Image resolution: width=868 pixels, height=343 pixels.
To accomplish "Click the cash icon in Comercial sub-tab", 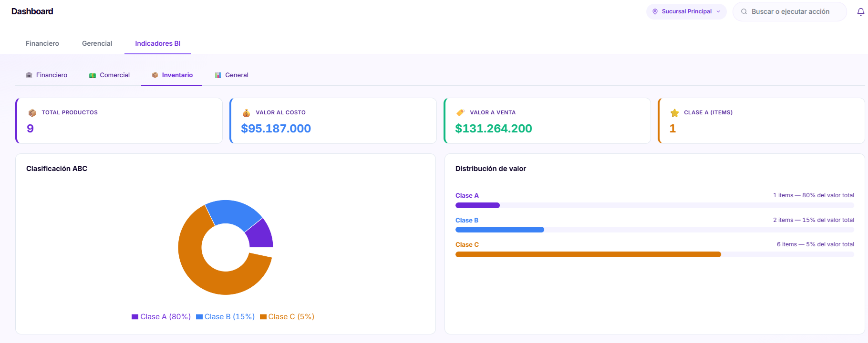I will click(93, 75).
